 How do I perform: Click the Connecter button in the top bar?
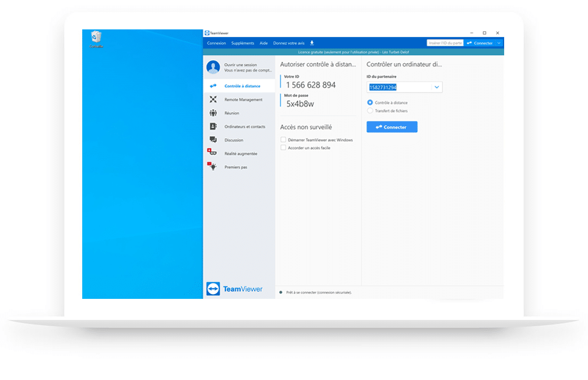pyautogui.click(x=480, y=43)
